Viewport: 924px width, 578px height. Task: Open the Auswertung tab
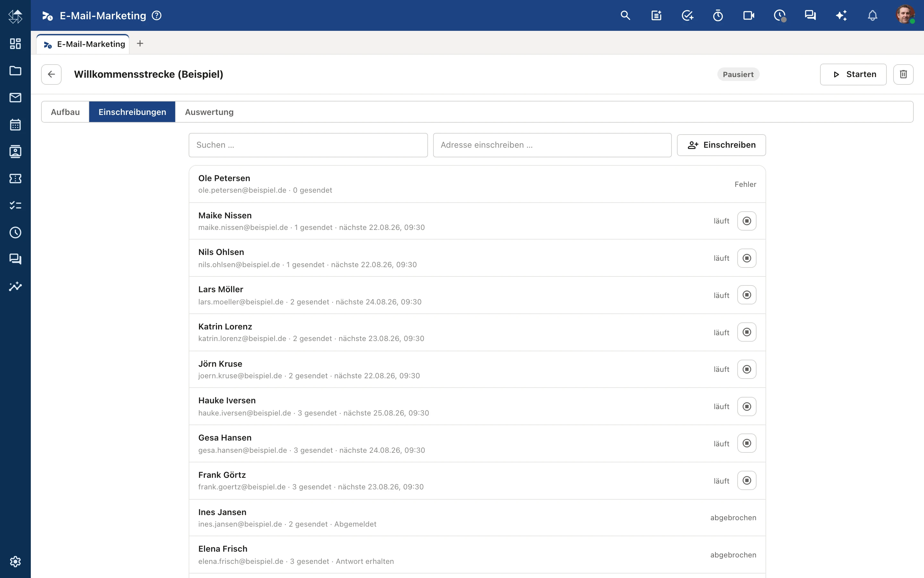click(209, 112)
